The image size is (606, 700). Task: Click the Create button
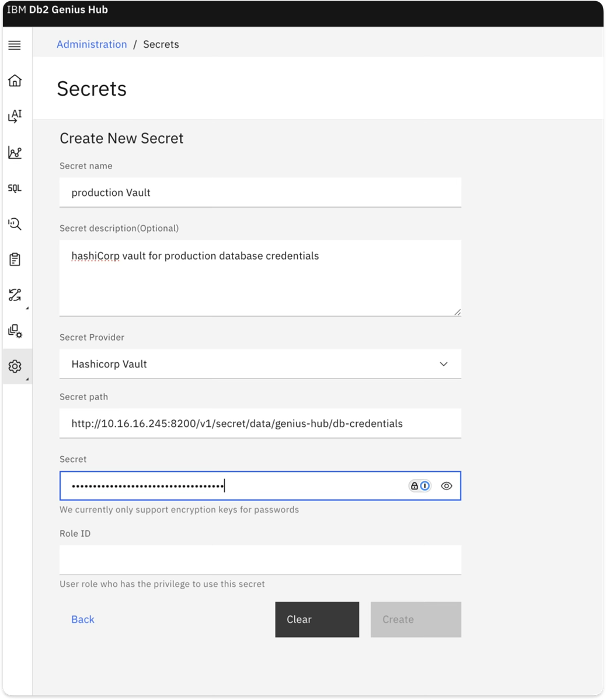(x=416, y=619)
